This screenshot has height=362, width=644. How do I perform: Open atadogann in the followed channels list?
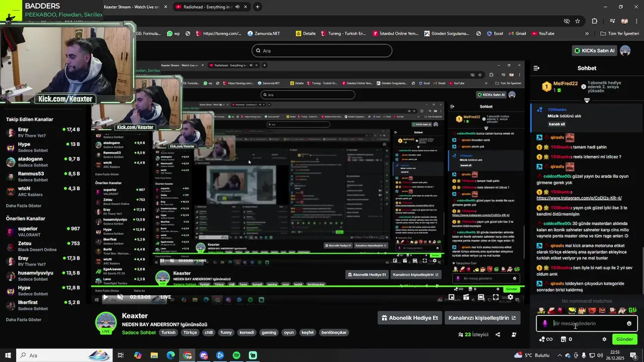tap(43, 162)
